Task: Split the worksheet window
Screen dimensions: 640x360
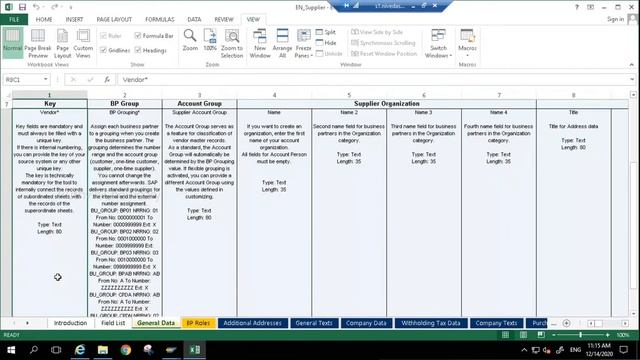Action: (x=326, y=32)
